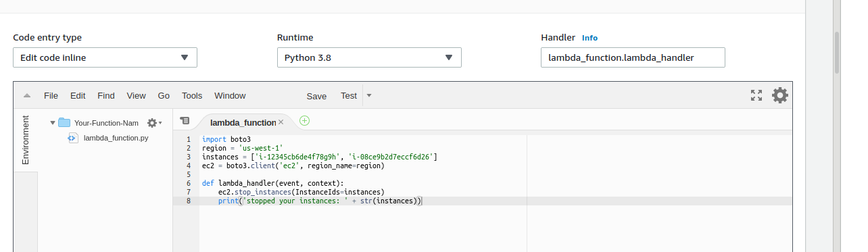Open the View menu
The image size is (868, 252).
coord(136,96)
